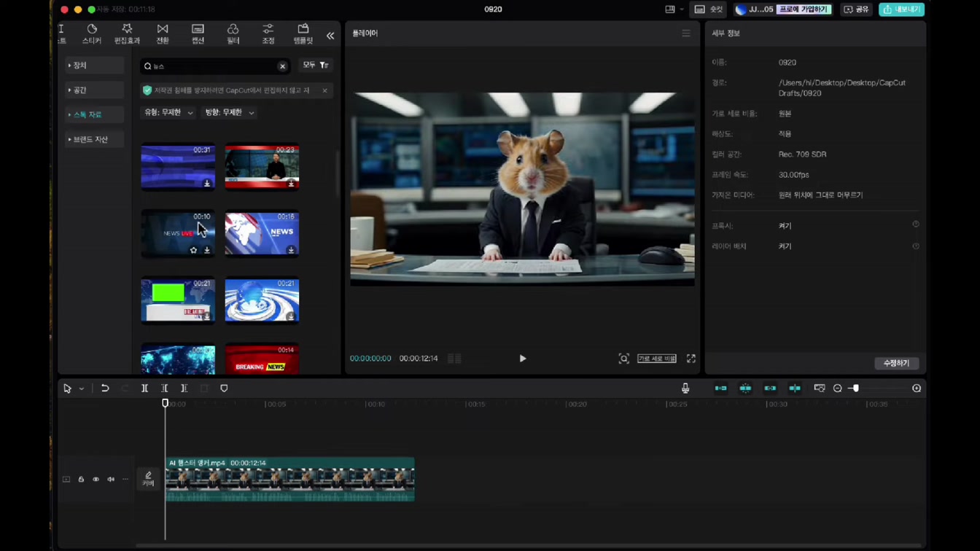Download the 00:16 NEWS world map clip
This screenshot has width=980, height=551.
point(291,250)
